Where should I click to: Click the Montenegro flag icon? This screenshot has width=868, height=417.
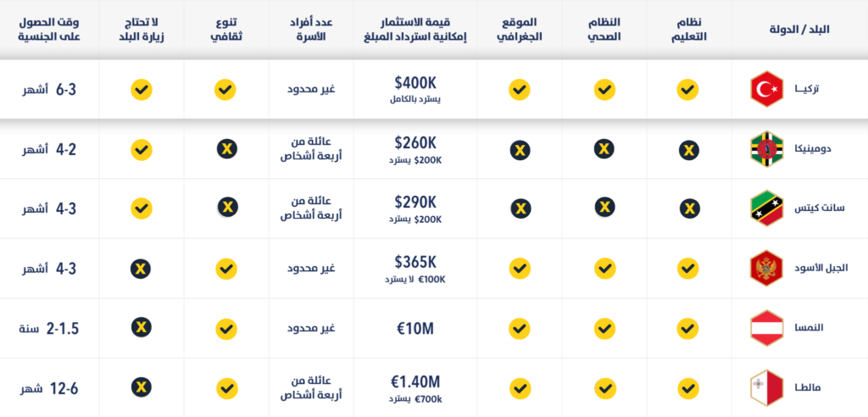(x=766, y=269)
